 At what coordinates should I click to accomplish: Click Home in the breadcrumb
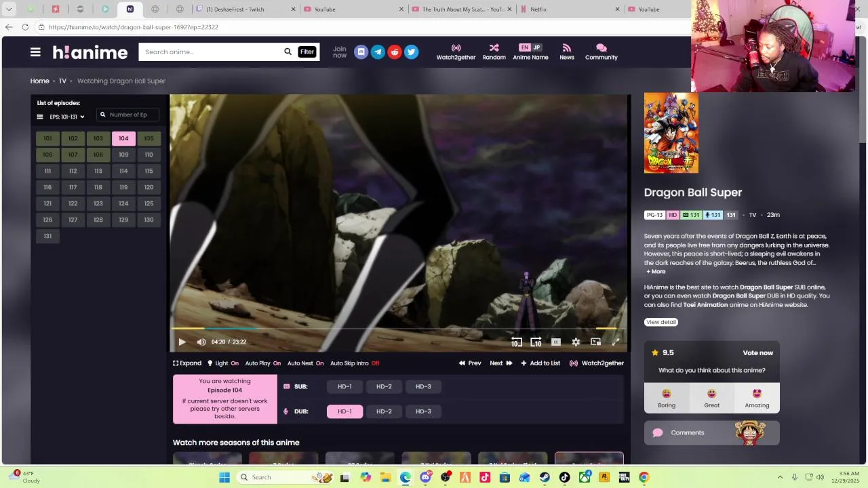tap(39, 81)
